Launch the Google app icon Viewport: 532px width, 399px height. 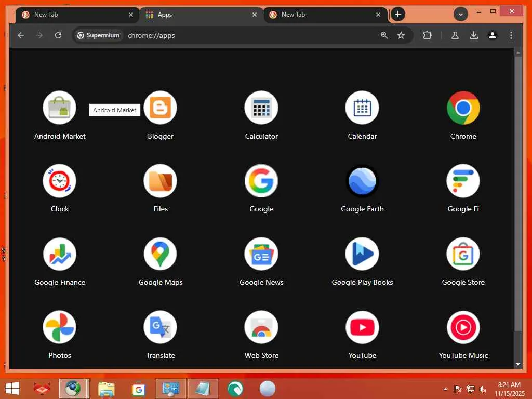tap(261, 181)
